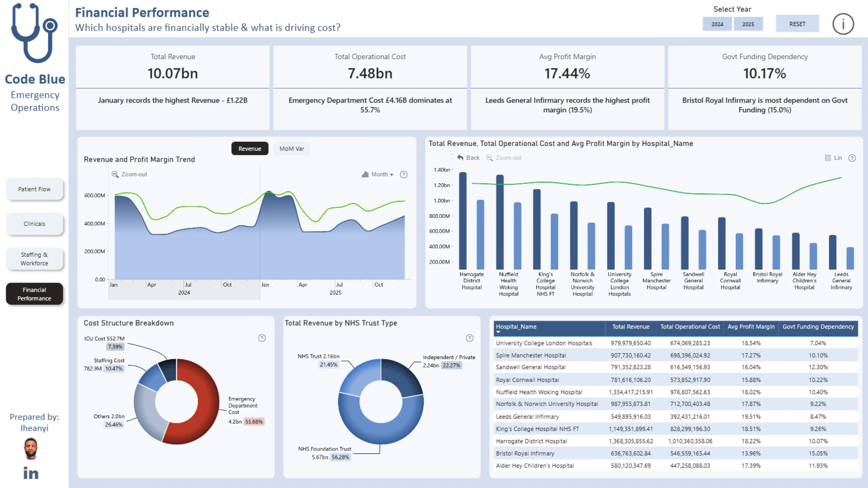Toggle the 2024 year filter
Image resolution: width=868 pixels, height=488 pixels.
tap(717, 24)
